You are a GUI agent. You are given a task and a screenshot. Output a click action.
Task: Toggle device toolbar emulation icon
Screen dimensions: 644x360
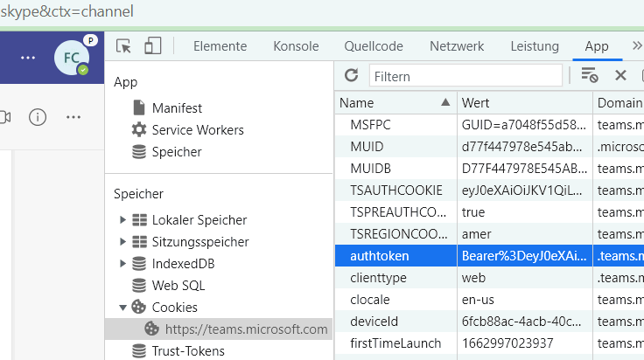(x=153, y=46)
